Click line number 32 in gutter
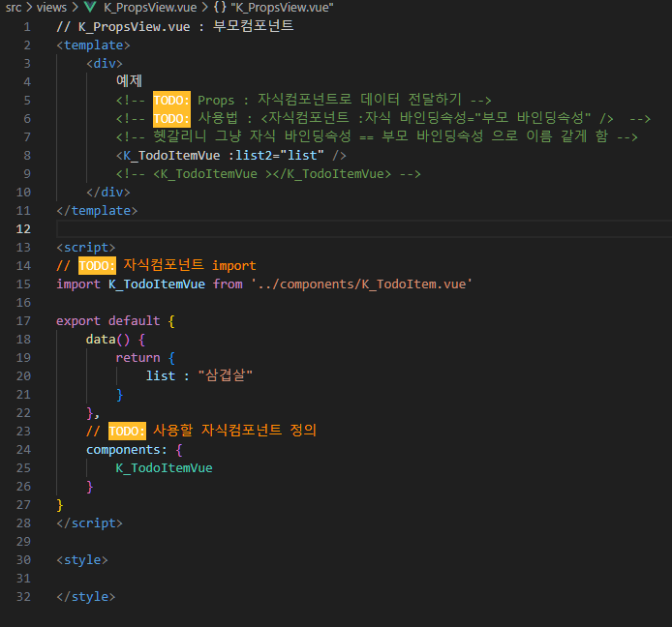Screen dimensions: 672x627 tap(23, 597)
